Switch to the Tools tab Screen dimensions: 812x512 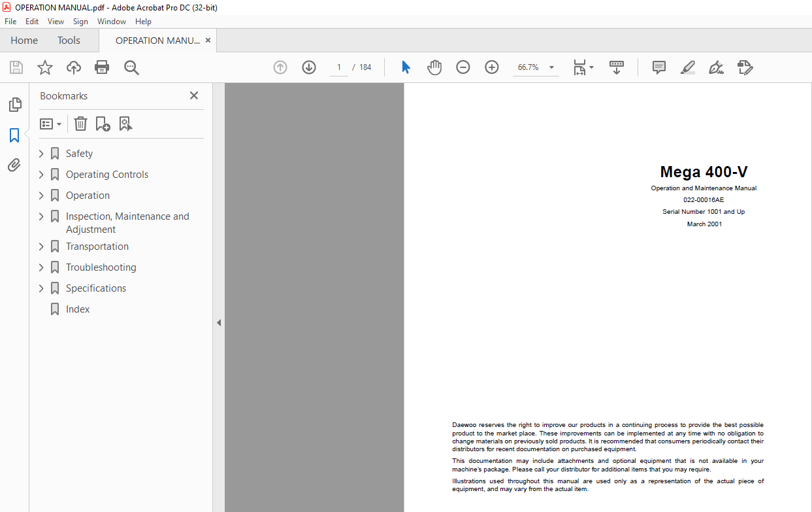pos(69,41)
